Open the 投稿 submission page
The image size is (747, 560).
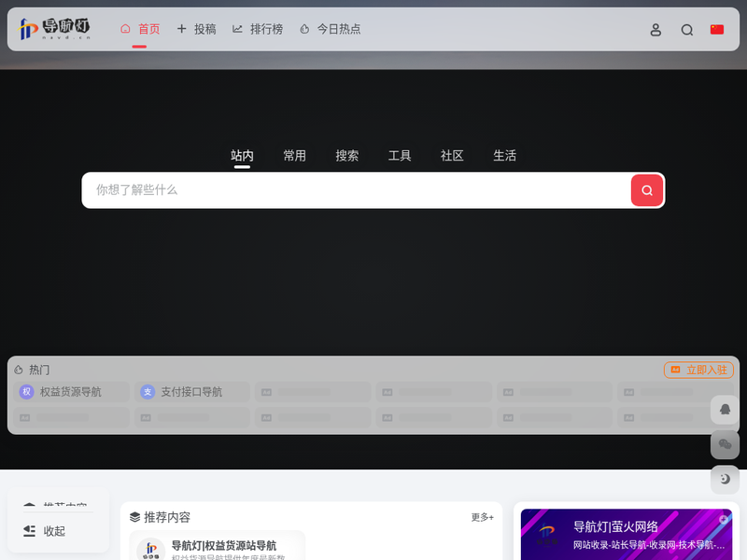(x=196, y=29)
